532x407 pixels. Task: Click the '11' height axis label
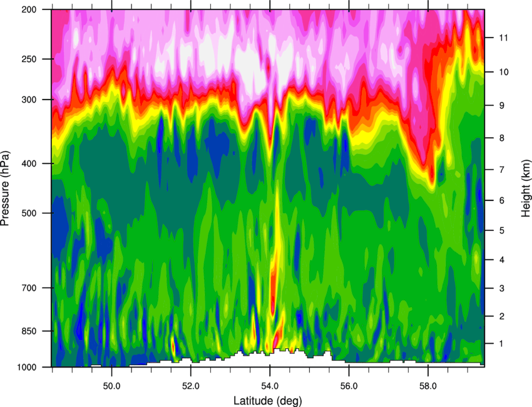tap(504, 38)
